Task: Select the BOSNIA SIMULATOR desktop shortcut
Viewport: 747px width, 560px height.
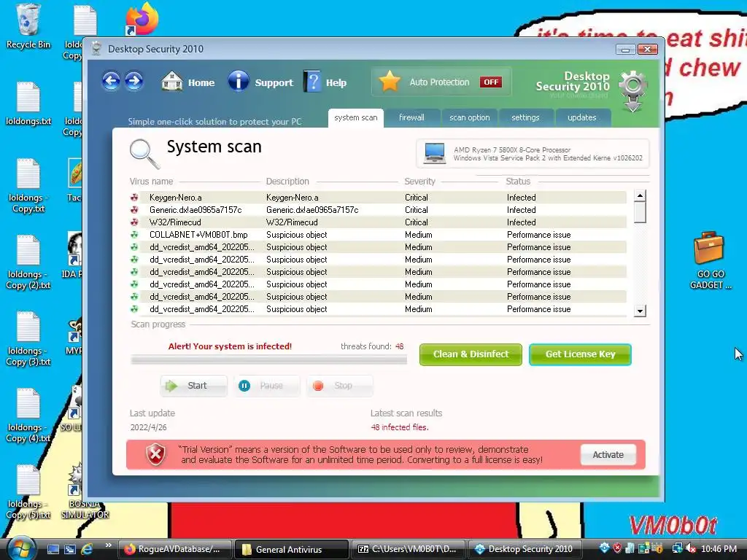Action: (x=85, y=491)
